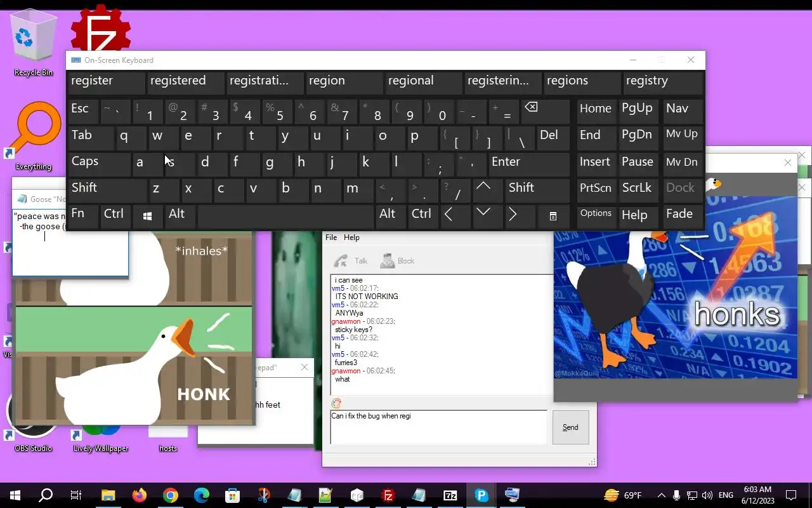Image resolution: width=812 pixels, height=508 pixels.
Task: Click the ENG language indicator
Action: tap(726, 495)
